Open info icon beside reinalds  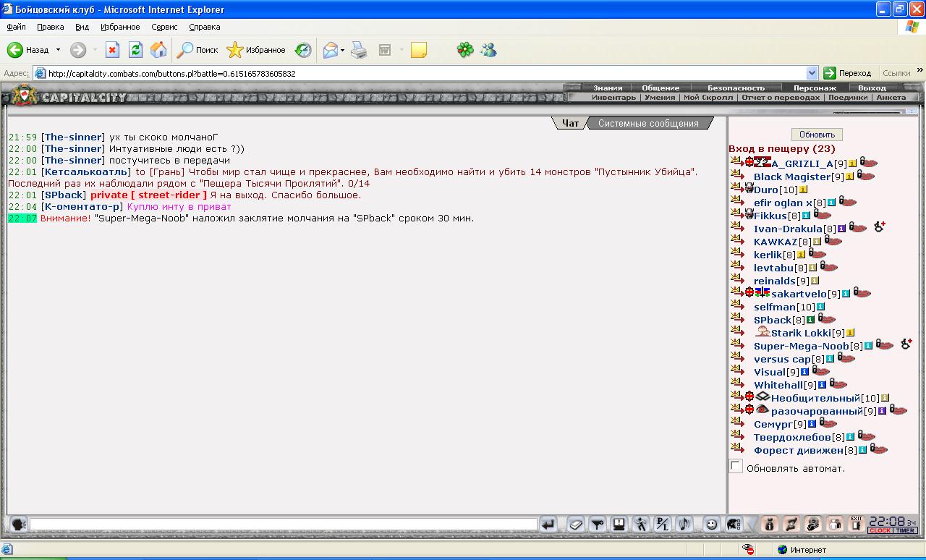coord(815,281)
